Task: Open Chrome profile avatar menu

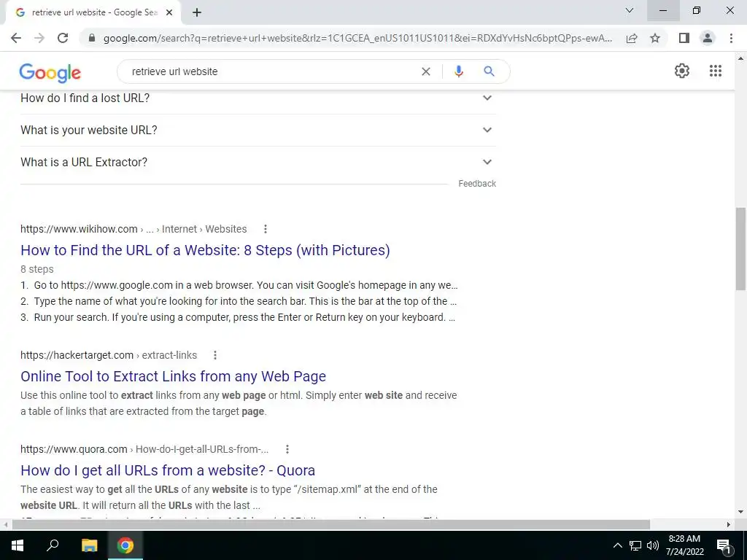Action: 708,38
